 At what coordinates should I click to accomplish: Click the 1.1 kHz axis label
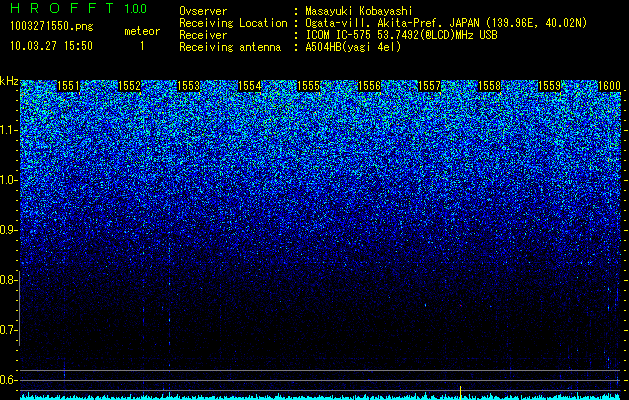point(9,130)
